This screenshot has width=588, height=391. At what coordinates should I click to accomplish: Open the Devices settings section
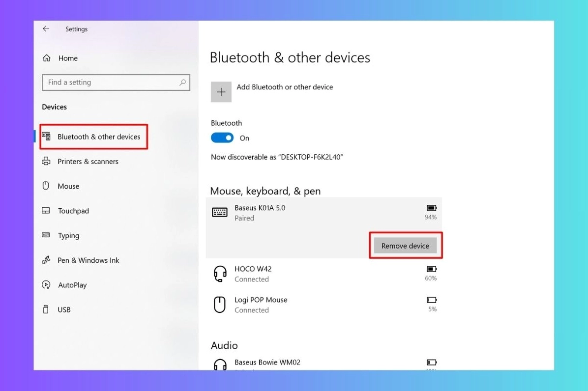point(54,107)
